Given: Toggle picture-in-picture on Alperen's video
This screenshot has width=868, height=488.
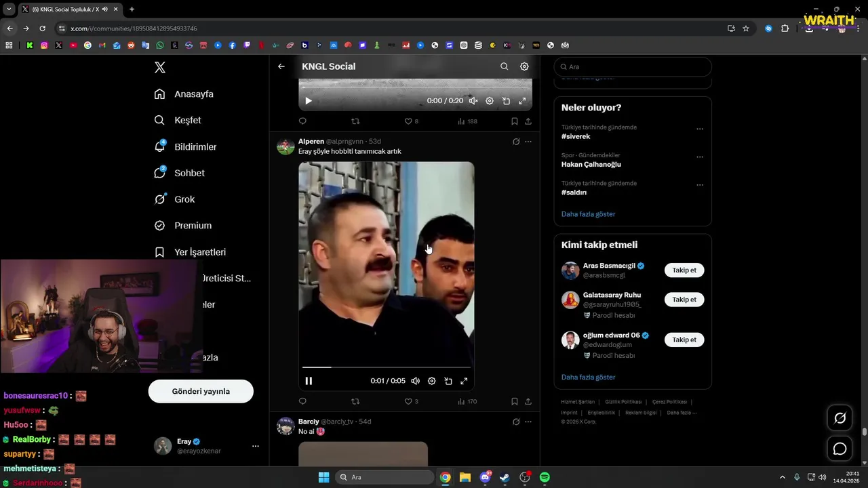Looking at the screenshot, I should 448,381.
